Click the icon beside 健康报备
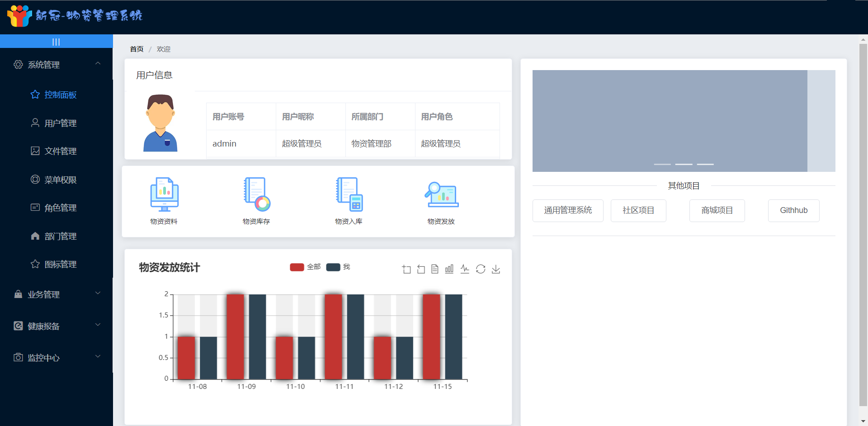This screenshot has width=868, height=426. point(18,326)
